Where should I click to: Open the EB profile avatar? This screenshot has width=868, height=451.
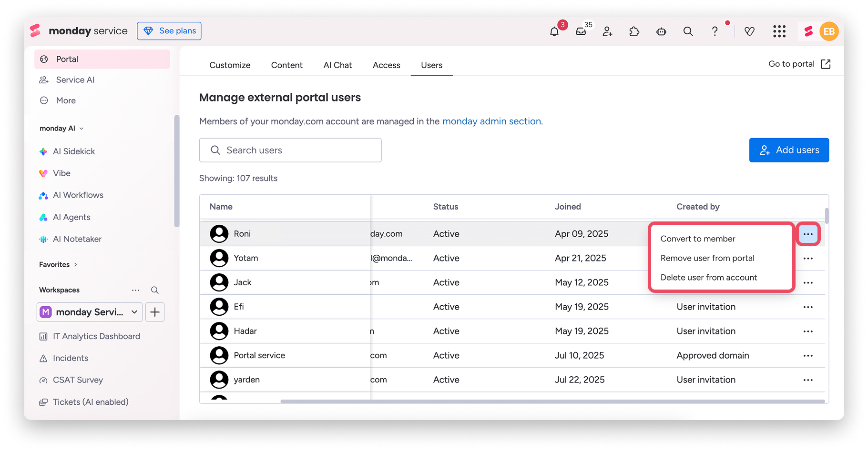point(829,31)
